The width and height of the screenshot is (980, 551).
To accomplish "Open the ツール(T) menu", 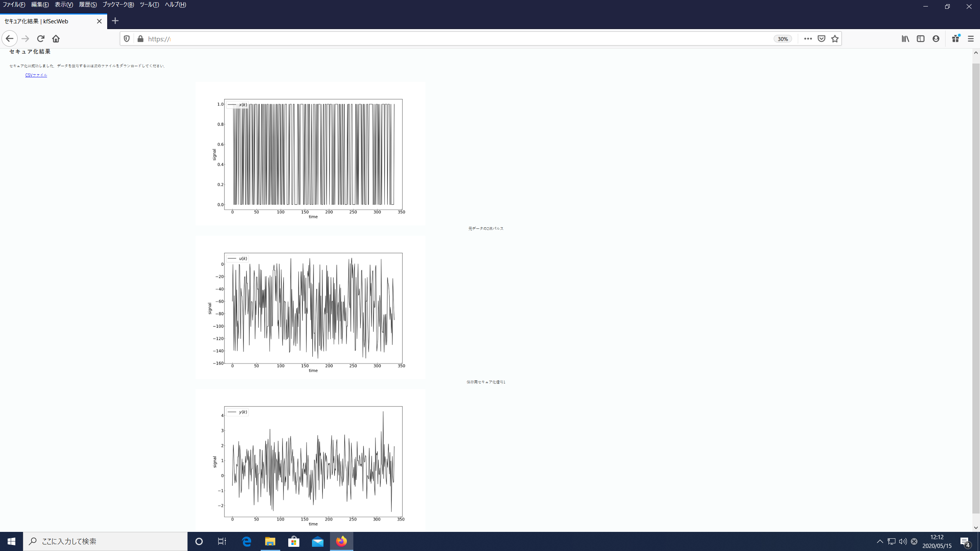I will [149, 5].
